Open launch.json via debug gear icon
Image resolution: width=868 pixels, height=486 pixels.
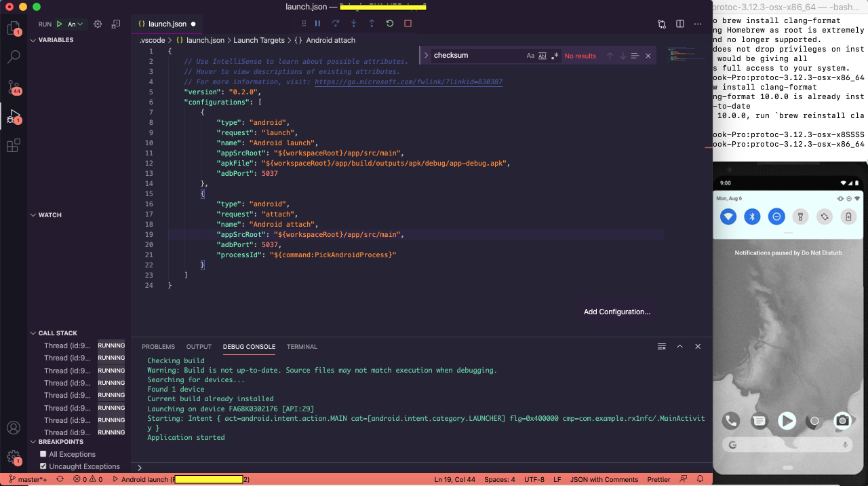point(98,24)
